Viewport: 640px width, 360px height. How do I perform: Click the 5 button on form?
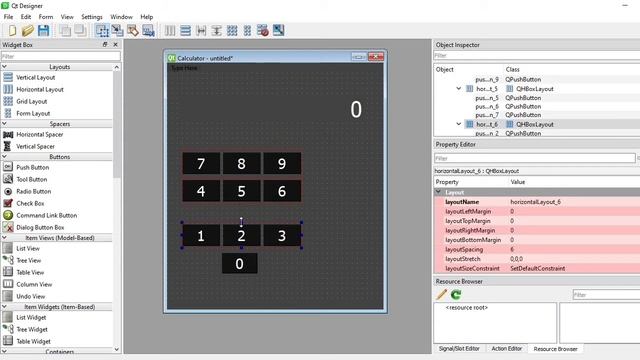coord(241,191)
